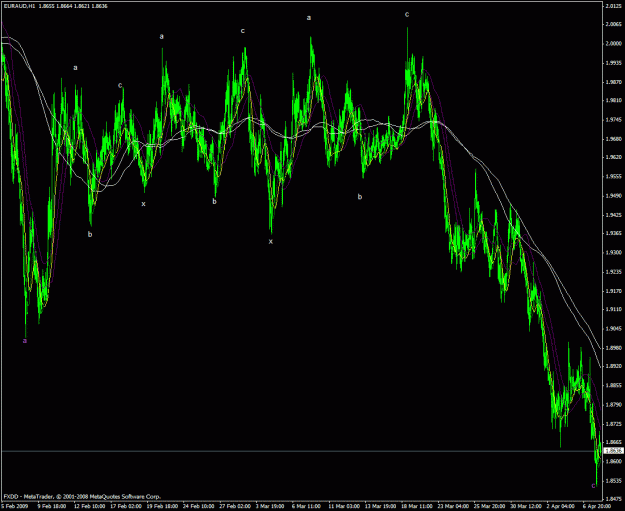
Task: Click the 'x' label below the 3 Mar low
Action: click(271, 241)
